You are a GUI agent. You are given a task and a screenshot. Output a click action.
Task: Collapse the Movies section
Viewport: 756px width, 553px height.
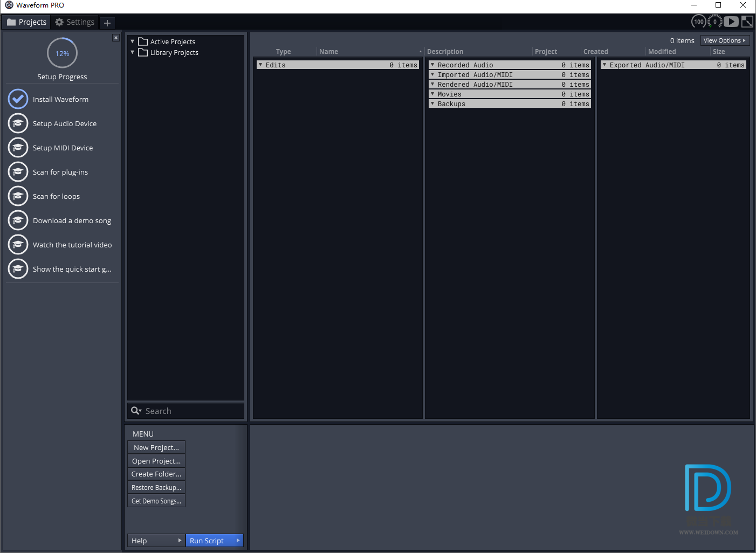432,94
